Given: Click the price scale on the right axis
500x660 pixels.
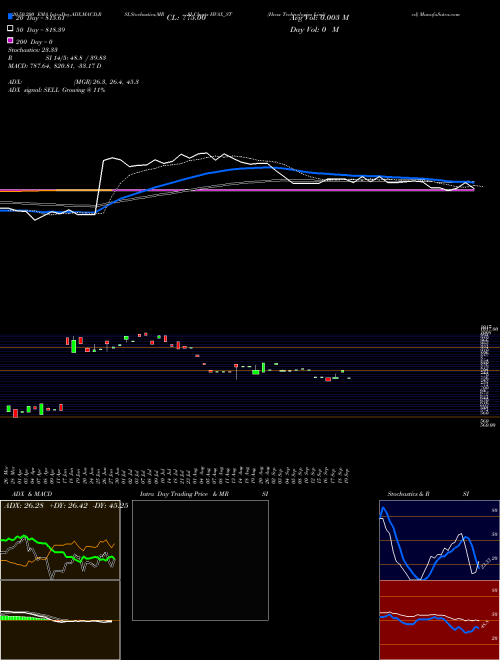Looking at the screenshot, I should pos(487,376).
